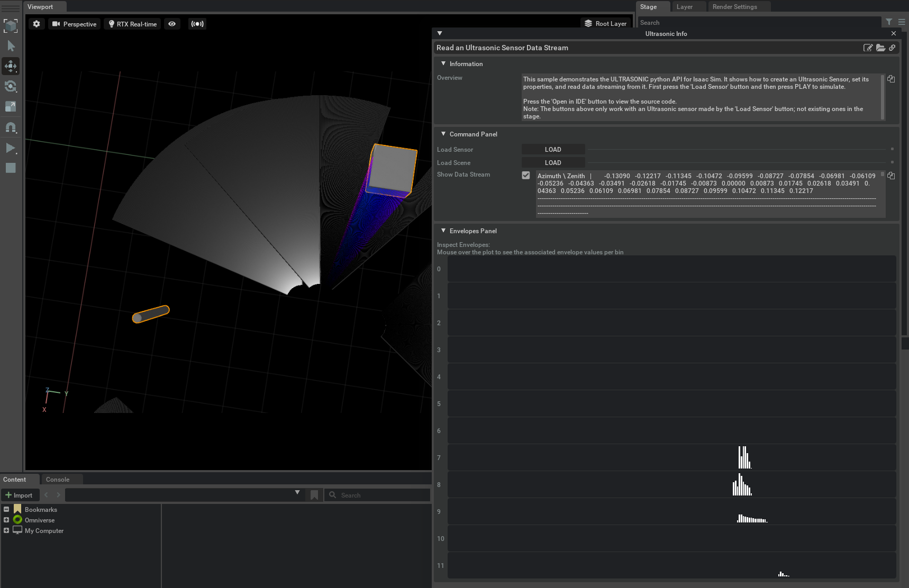
Task: Focus the Stage search field
Action: (x=759, y=23)
